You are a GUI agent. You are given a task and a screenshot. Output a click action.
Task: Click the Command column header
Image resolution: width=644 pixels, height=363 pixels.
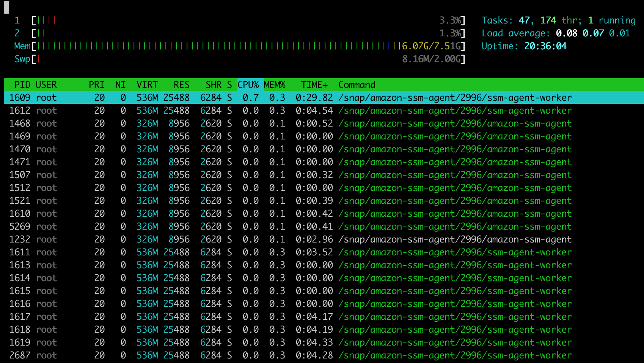357,84
